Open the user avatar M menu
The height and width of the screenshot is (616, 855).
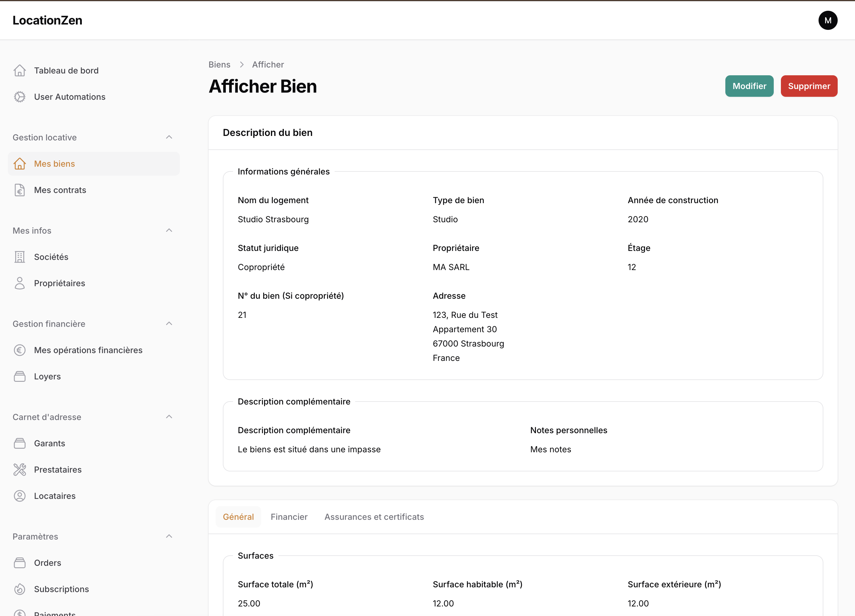pos(828,20)
